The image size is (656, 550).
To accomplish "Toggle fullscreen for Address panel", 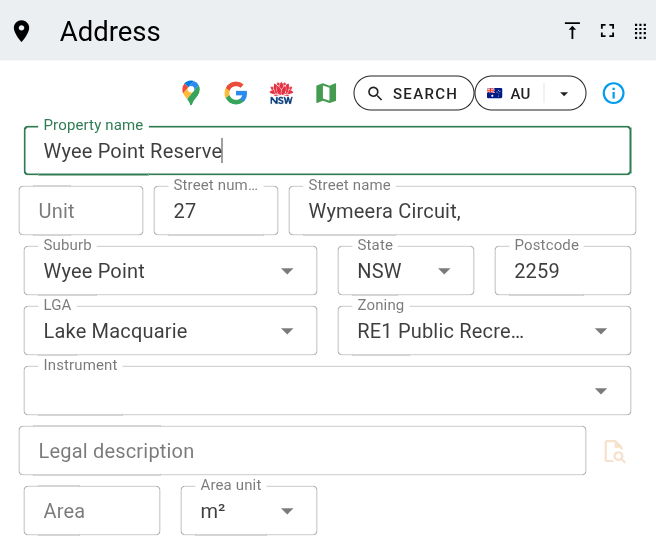I will (x=607, y=31).
